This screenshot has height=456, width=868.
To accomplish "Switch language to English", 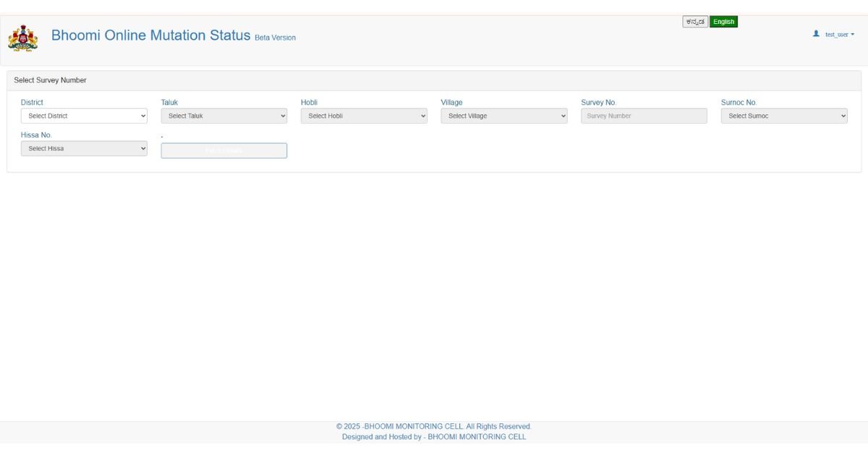I will click(723, 22).
